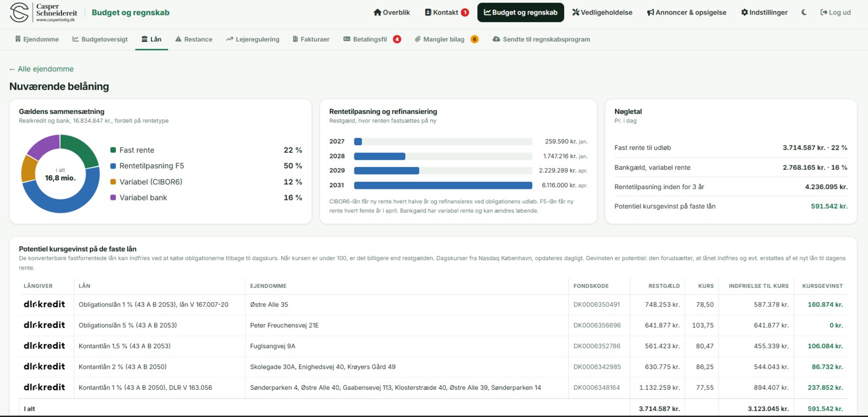Screen dimensions: 868x417
Task: Click the Mangler bilag orange badge 6
Action: 475,40
